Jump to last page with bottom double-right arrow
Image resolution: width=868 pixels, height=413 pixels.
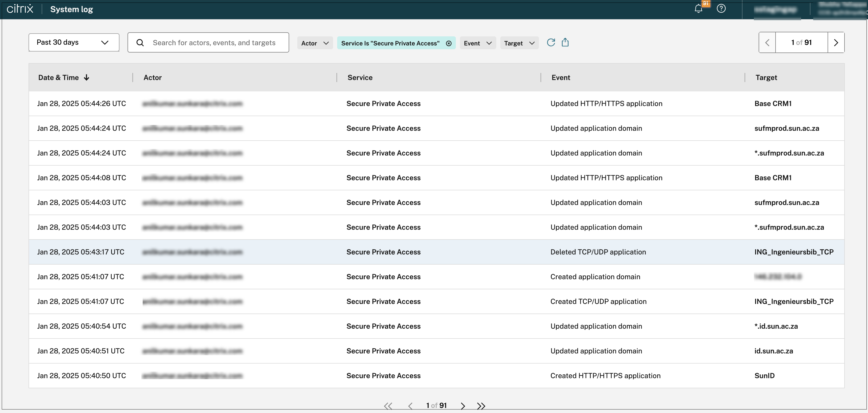pyautogui.click(x=481, y=406)
